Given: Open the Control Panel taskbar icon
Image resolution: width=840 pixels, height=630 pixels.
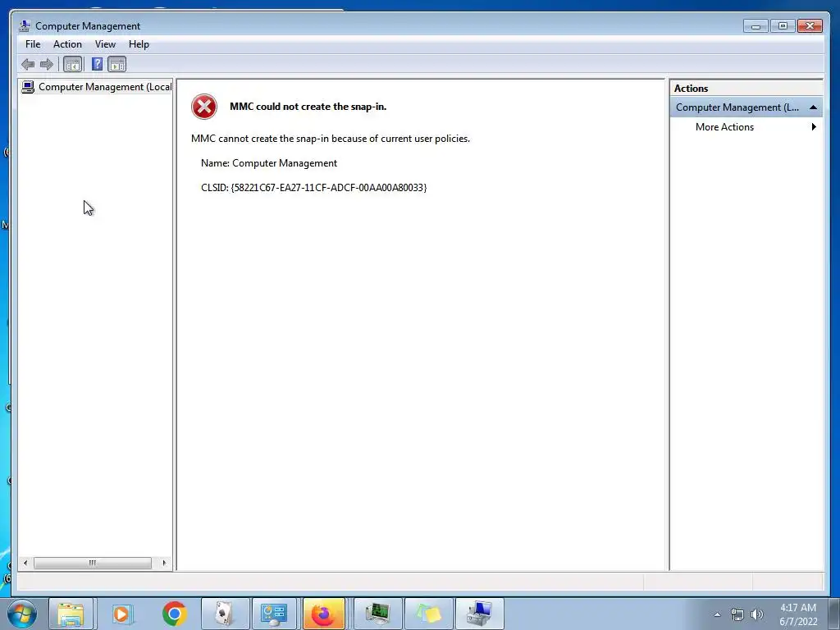Looking at the screenshot, I should pyautogui.click(x=274, y=614).
